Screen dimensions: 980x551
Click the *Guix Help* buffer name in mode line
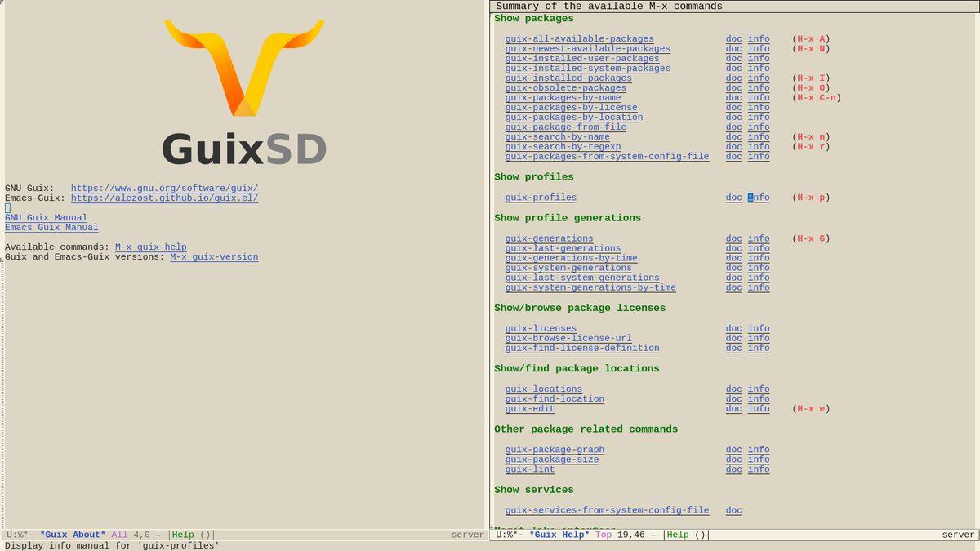pos(559,535)
